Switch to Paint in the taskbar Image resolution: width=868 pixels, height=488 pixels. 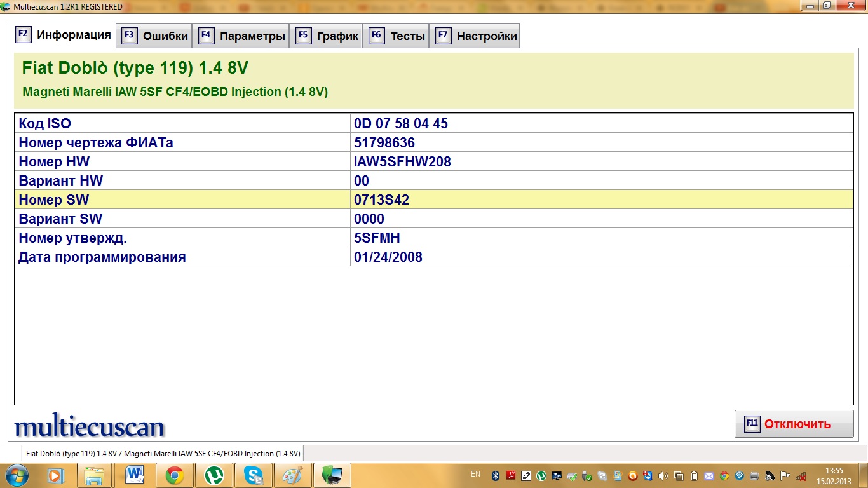(293, 475)
